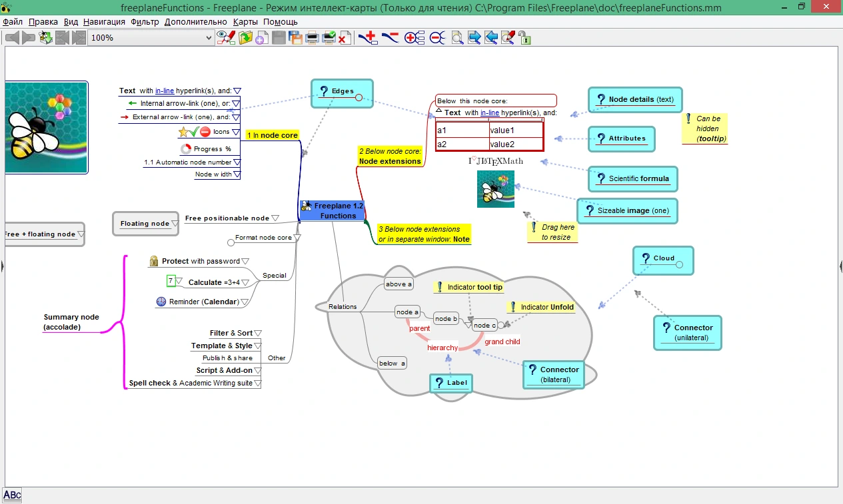This screenshot has height=504, width=843.
Task: Open the zoom level 100% combo box
Action: (151, 38)
